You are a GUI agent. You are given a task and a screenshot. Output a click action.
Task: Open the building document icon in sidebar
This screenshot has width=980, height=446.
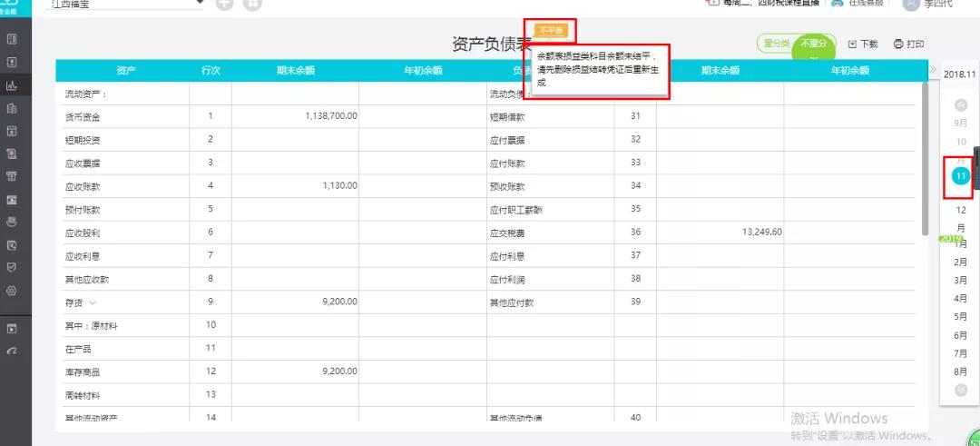point(11,109)
